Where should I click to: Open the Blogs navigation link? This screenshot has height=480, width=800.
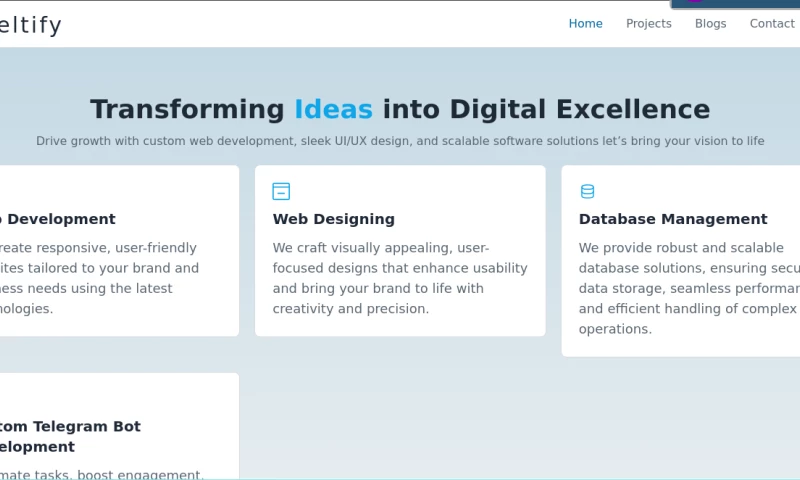click(x=710, y=24)
